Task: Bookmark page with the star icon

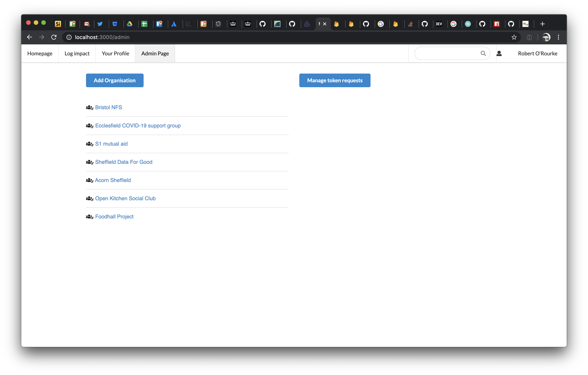Action: point(514,37)
